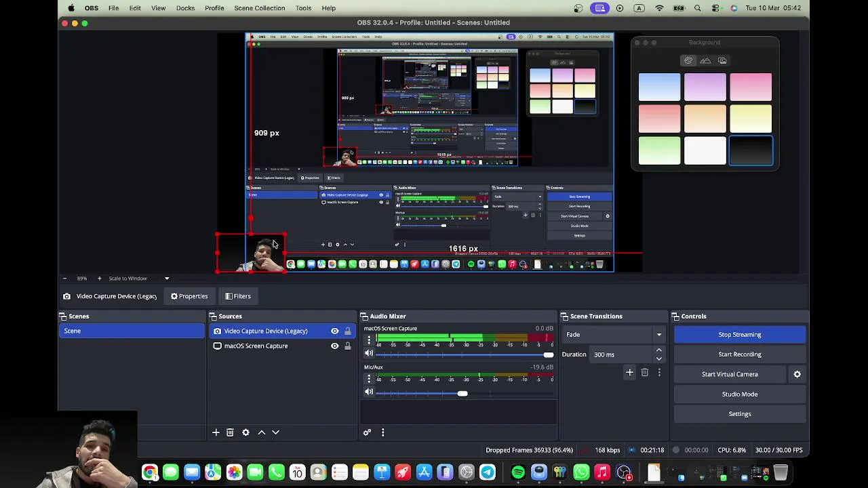
Task: Select Video Capture Device (Legacy) source row
Action: [281, 331]
